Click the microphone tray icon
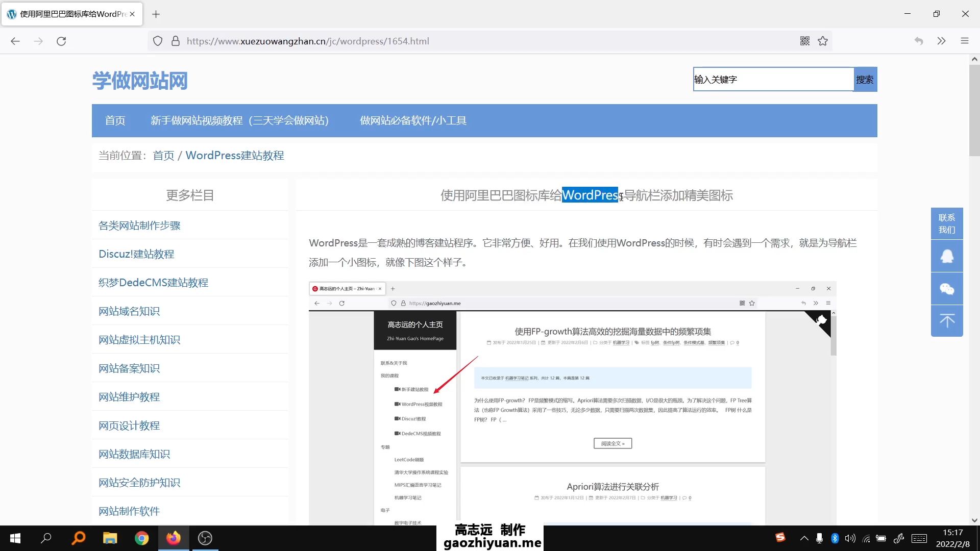This screenshot has width=980, height=551. tap(819, 538)
